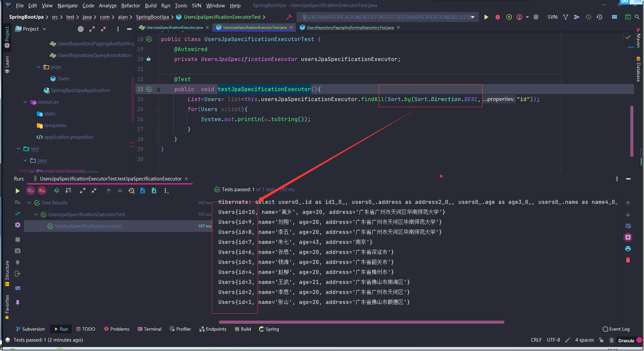Build project with the hammer icon

289,17
